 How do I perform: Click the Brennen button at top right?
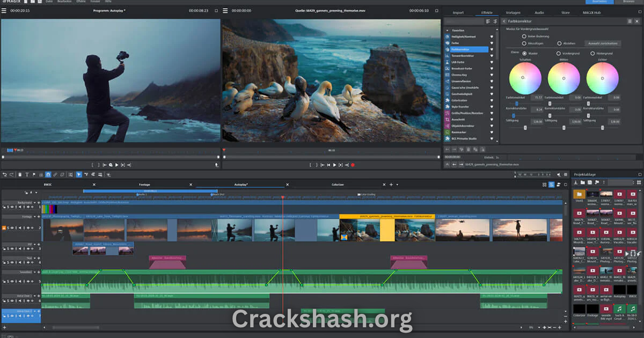point(628,2)
